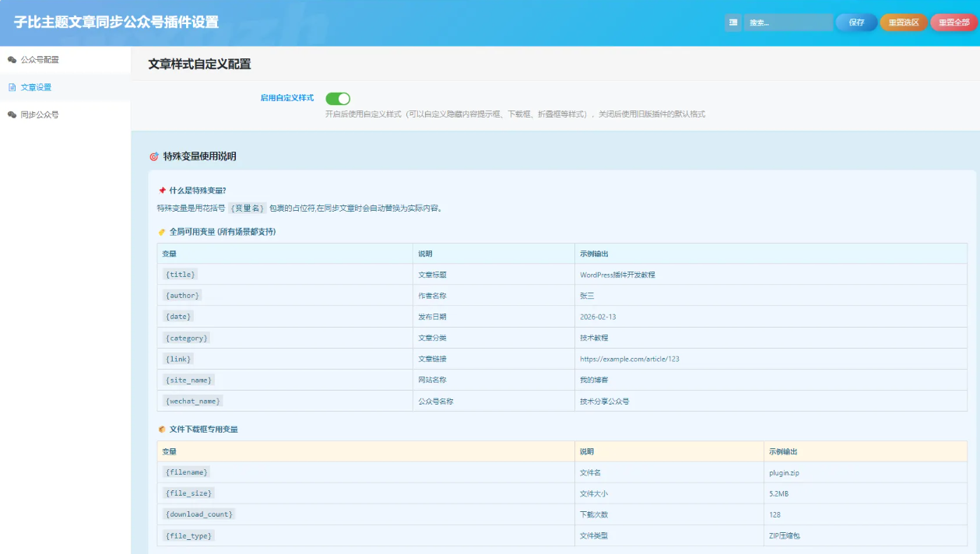Screen dimensions: 980x554
Task: Click the {file_type} variable cell
Action: (x=366, y=535)
